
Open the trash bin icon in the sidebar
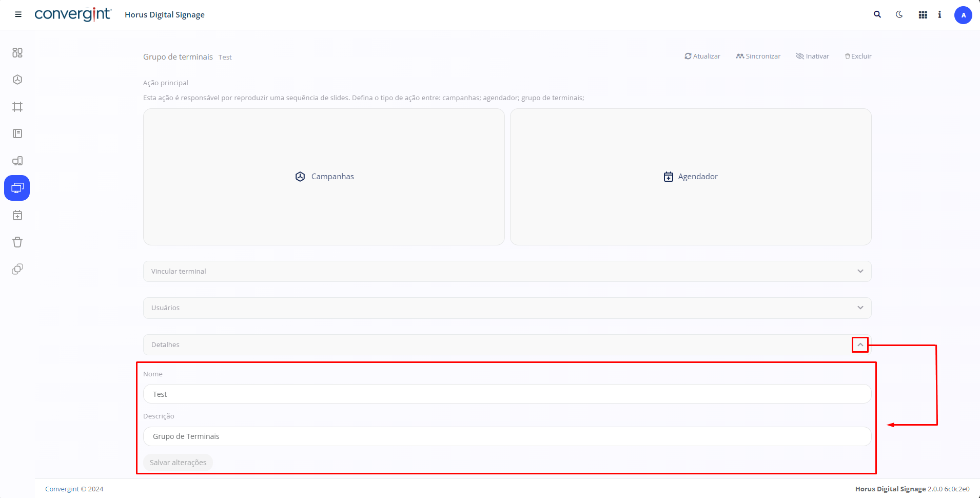[17, 242]
